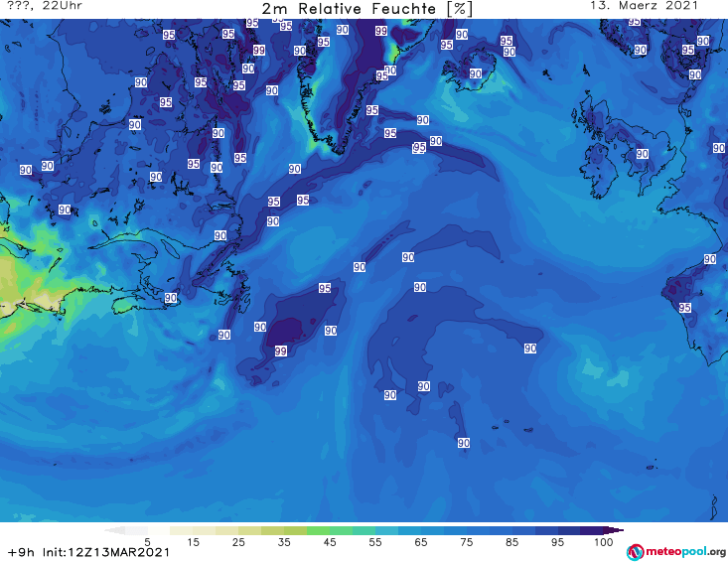Screen dimensions: 728x562
Task: Click the '95' legend scale label
Action: point(557,542)
